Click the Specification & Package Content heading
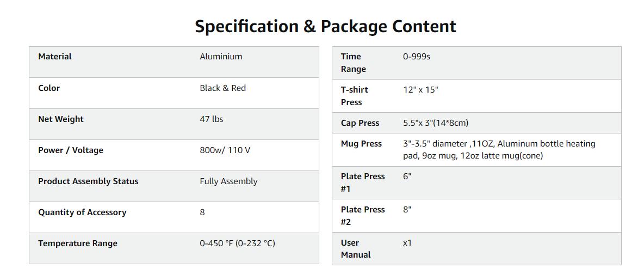Screen dimensions: 644x274 coord(325,26)
